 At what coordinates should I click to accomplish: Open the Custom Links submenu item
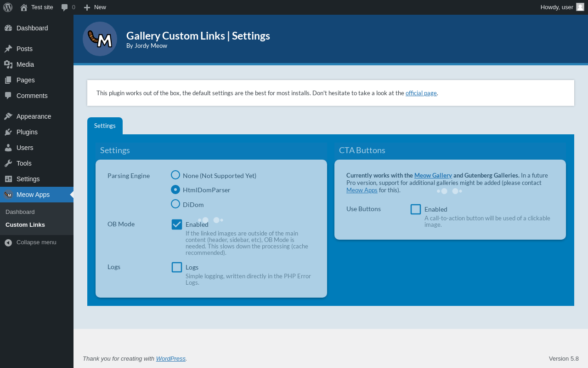tap(25, 225)
